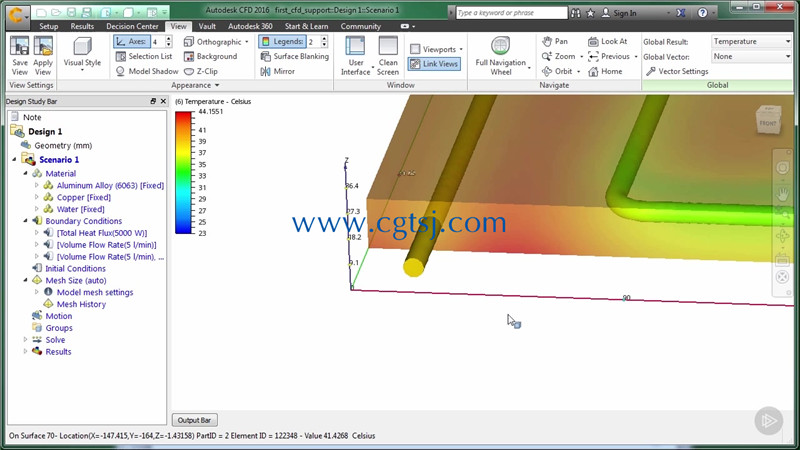Expand the Results tree node
The width and height of the screenshot is (800, 450).
(x=26, y=352)
